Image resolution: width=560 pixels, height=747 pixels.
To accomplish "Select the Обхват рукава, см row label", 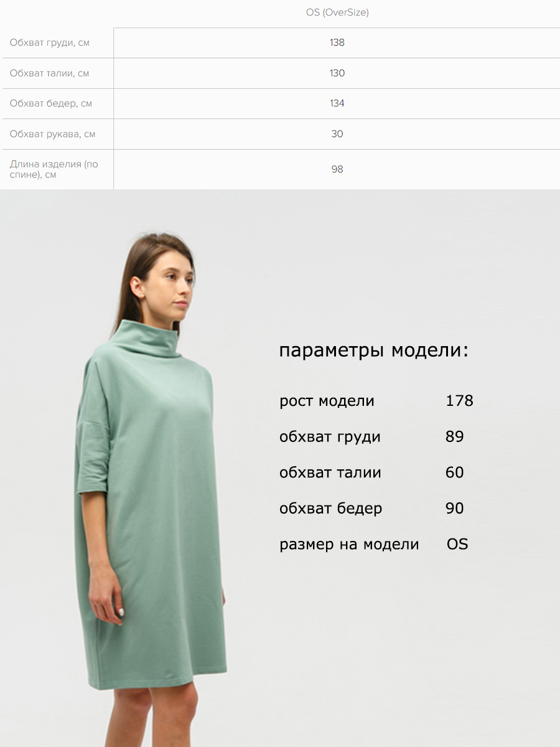I will (x=52, y=134).
